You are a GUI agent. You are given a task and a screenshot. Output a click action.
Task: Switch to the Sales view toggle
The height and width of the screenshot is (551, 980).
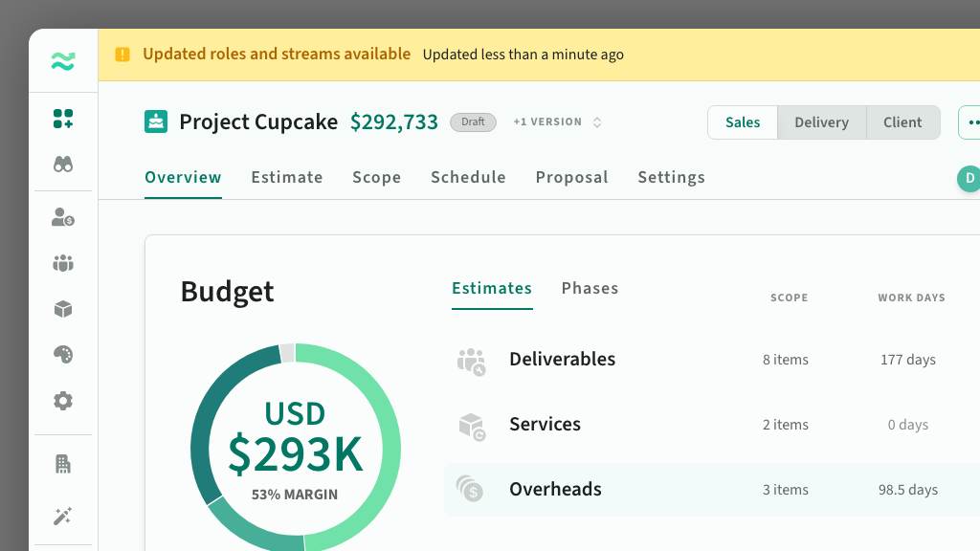(x=743, y=122)
